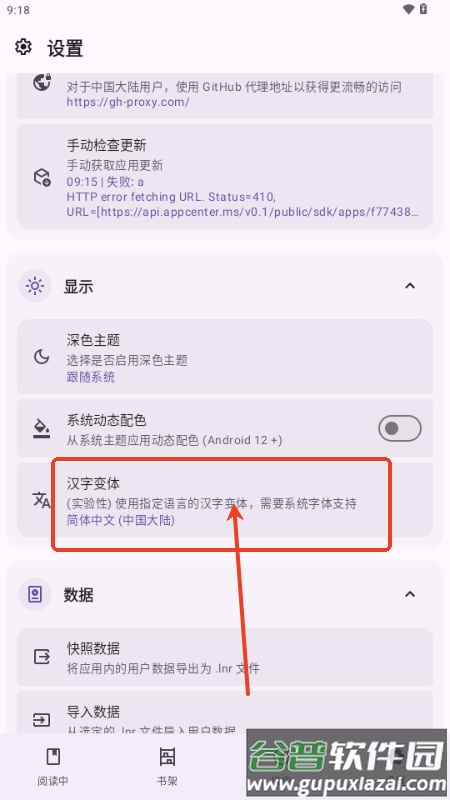The height and width of the screenshot is (800, 450).
Task: Open 深色主题 option showing 跟随系统
Action: pyautogui.click(x=225, y=357)
